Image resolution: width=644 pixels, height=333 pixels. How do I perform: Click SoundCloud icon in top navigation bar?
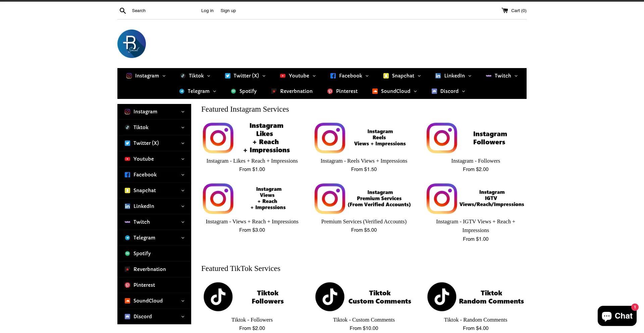[x=375, y=91]
